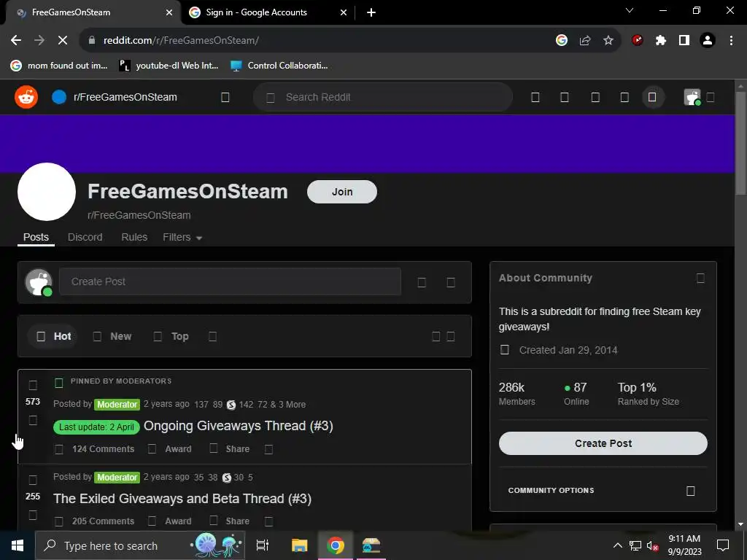Open the Ongoing Giveaways Thread (#3) title

[239, 426]
